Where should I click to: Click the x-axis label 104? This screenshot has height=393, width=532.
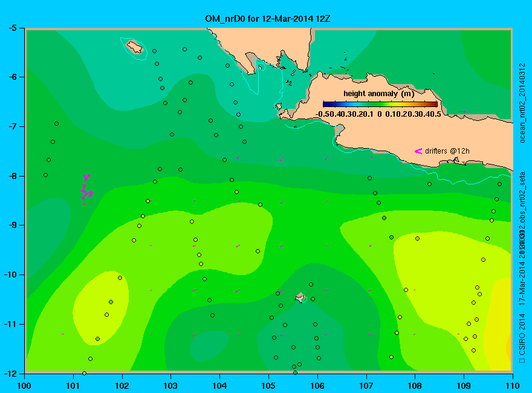point(219,386)
